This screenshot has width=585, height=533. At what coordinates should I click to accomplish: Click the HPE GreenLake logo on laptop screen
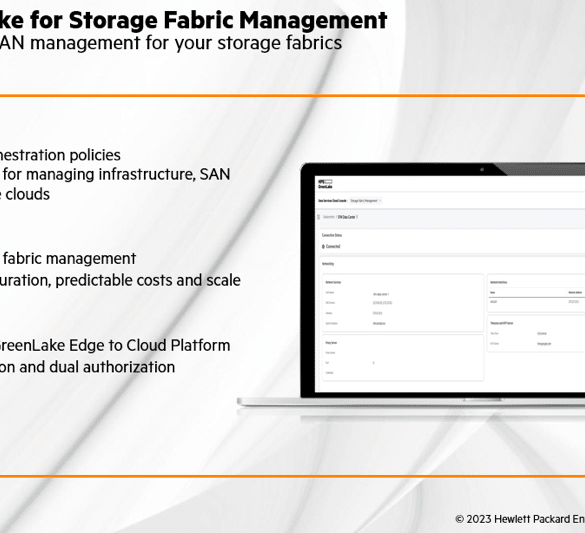325,184
